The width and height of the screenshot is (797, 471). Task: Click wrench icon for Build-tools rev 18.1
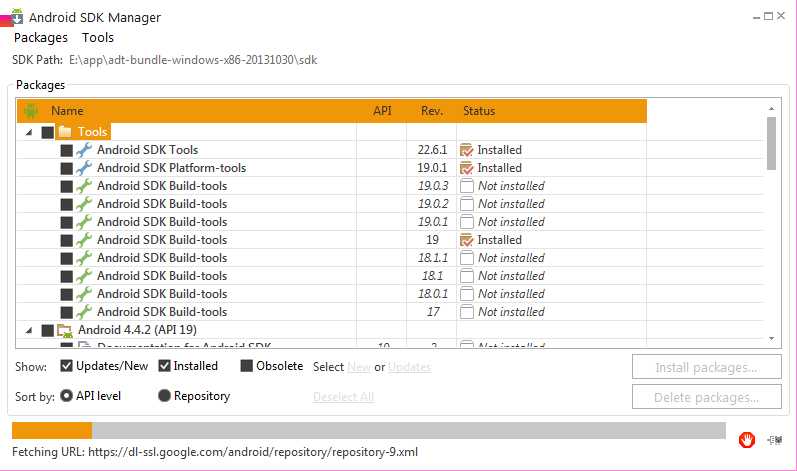84,276
